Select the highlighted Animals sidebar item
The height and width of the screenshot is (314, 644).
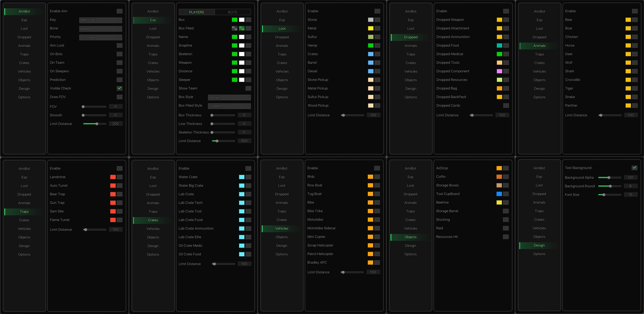point(540,46)
